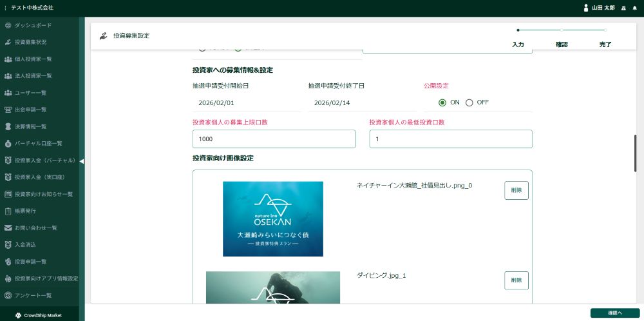Open 出金申請一覧 menu item
Viewport: 644px width, 321px height.
pos(30,110)
